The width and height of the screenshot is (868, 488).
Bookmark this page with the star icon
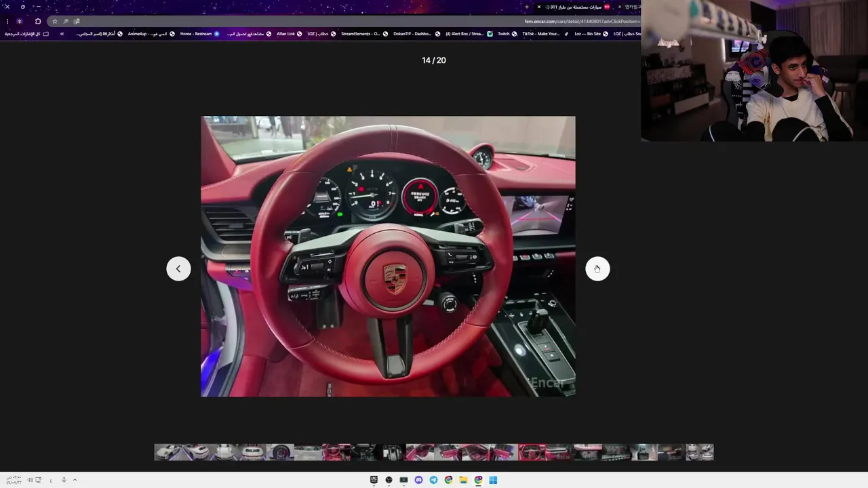55,21
